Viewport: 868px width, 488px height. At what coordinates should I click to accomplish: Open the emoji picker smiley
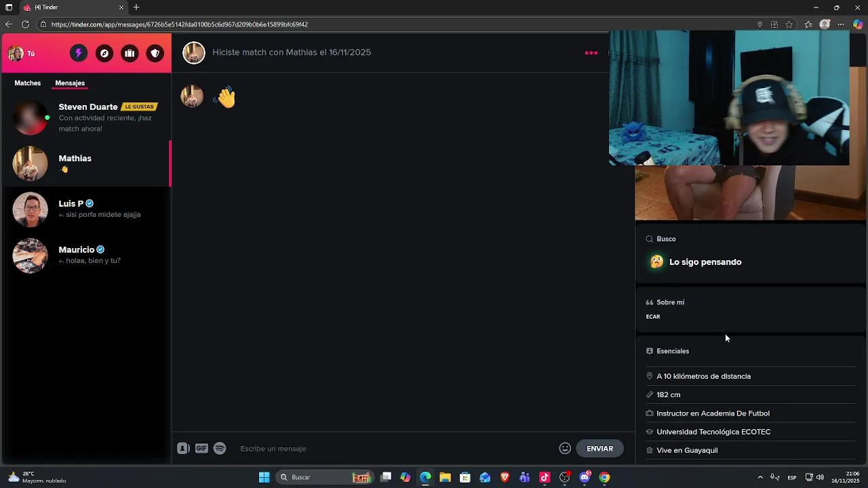point(565,448)
